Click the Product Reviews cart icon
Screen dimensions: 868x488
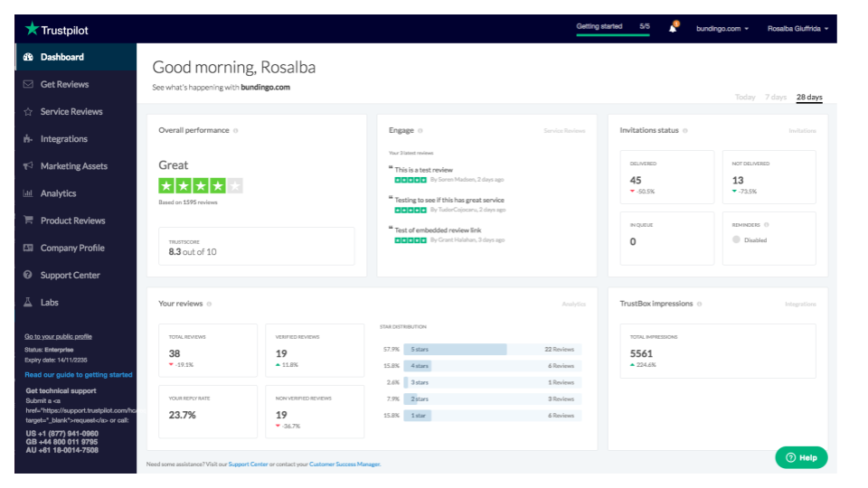click(x=28, y=221)
